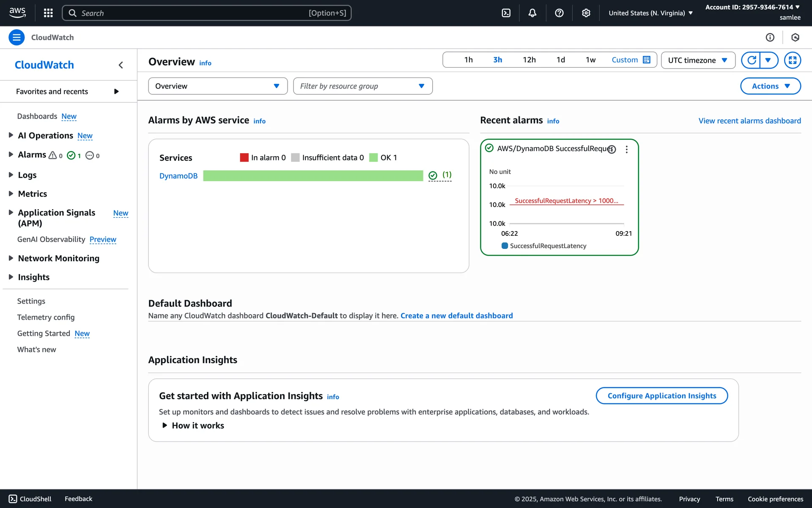
Task: Select the 1h time range
Action: click(468, 60)
